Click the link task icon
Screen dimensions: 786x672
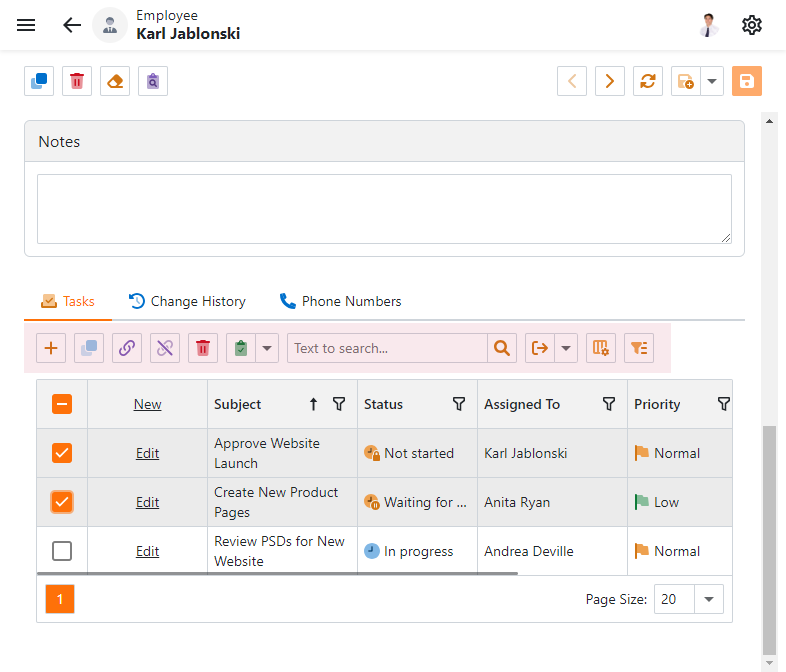[x=127, y=348]
